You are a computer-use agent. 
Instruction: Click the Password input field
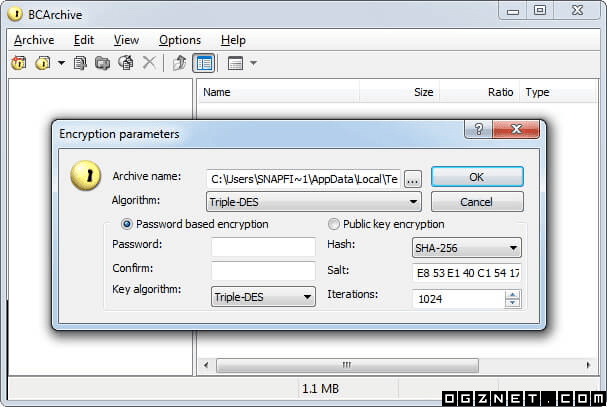(x=263, y=246)
